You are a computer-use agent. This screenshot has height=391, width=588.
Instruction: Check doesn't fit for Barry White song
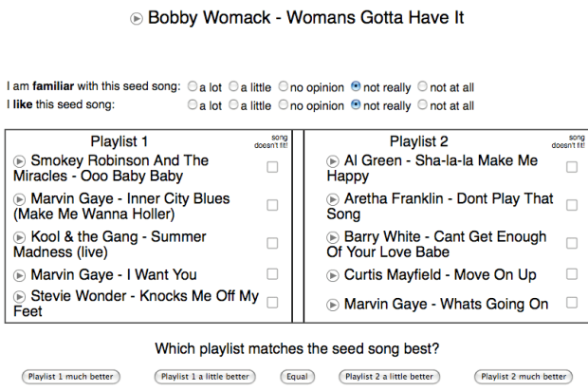click(572, 243)
